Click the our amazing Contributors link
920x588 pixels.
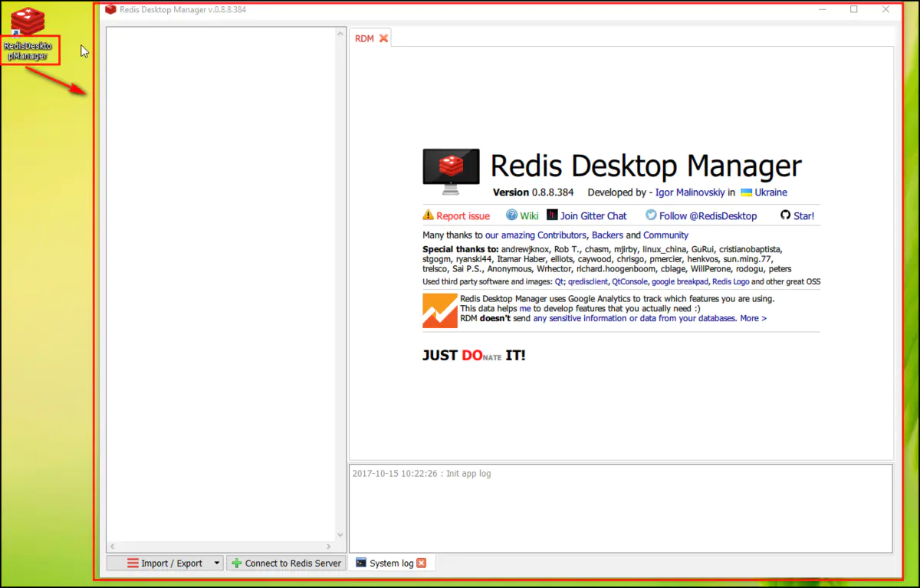535,235
